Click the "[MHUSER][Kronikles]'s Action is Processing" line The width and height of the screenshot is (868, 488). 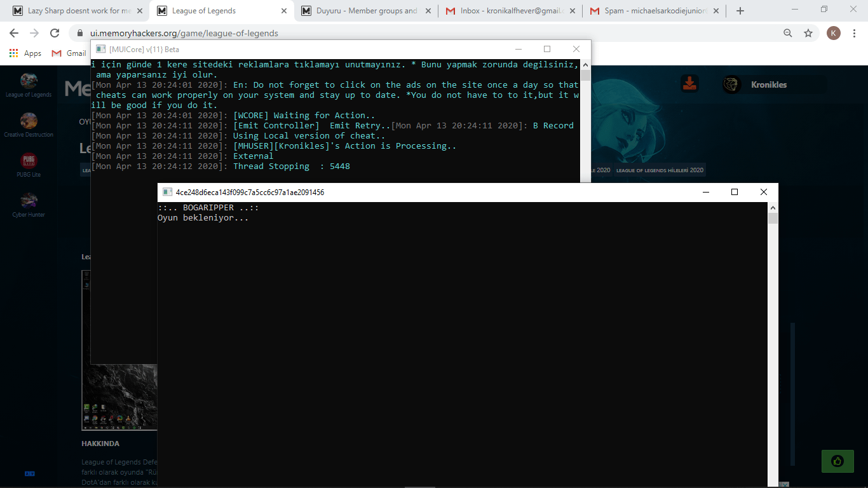345,146
